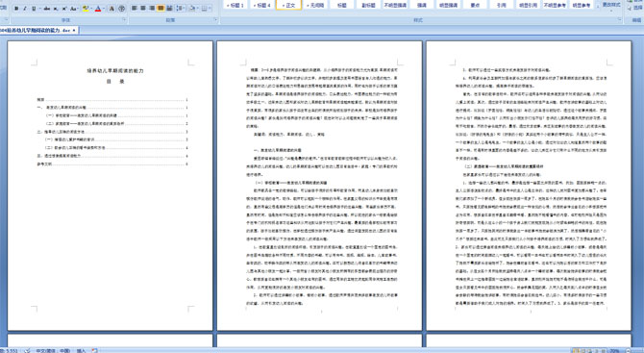Switch to the document tab 培养幼儿早期阅读的能力.doc
This screenshot has width=644, height=353.
tap(37, 30)
